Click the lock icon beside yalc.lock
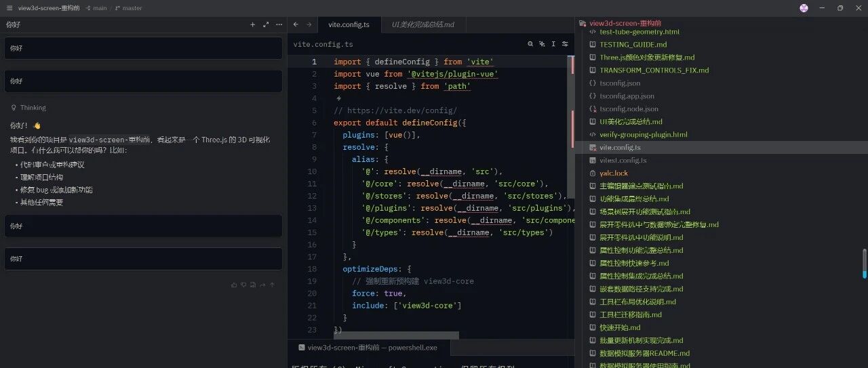Screen dimensions: 868x368 point(593,173)
